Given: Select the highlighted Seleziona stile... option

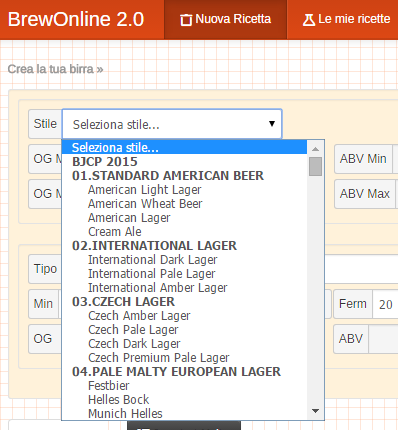Looking at the screenshot, I should point(184,147).
